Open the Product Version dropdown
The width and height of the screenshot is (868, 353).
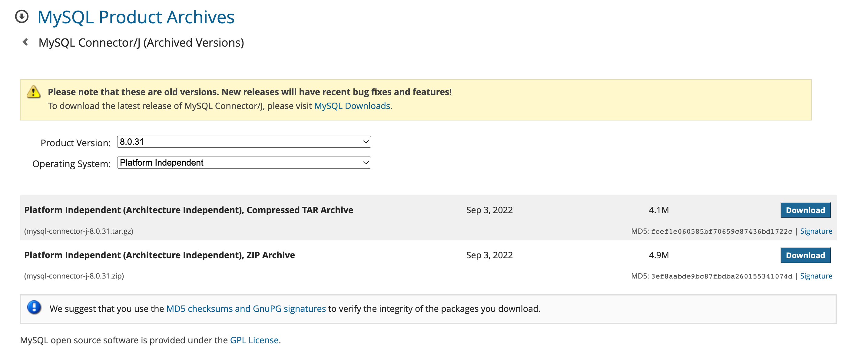(x=243, y=142)
